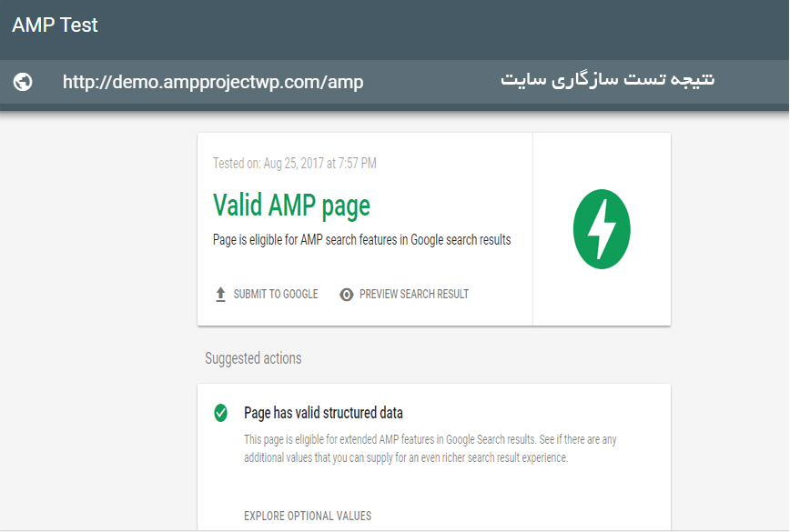Click the eye icon for Preview Search Result
The width and height of the screenshot is (790, 532).
pos(347,295)
